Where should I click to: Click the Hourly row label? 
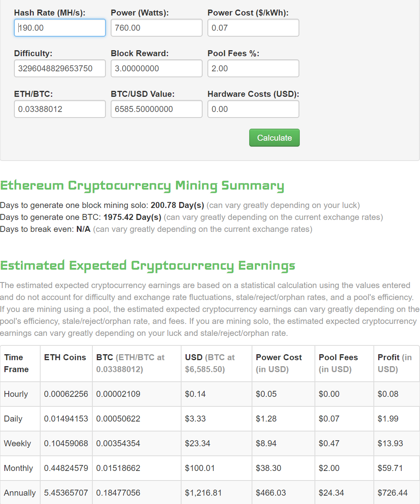point(16,394)
